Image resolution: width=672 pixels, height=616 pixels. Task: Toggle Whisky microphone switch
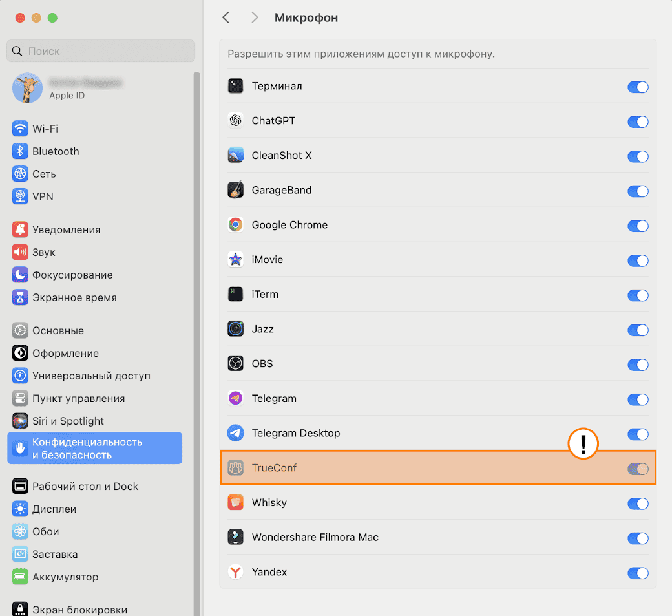(638, 504)
